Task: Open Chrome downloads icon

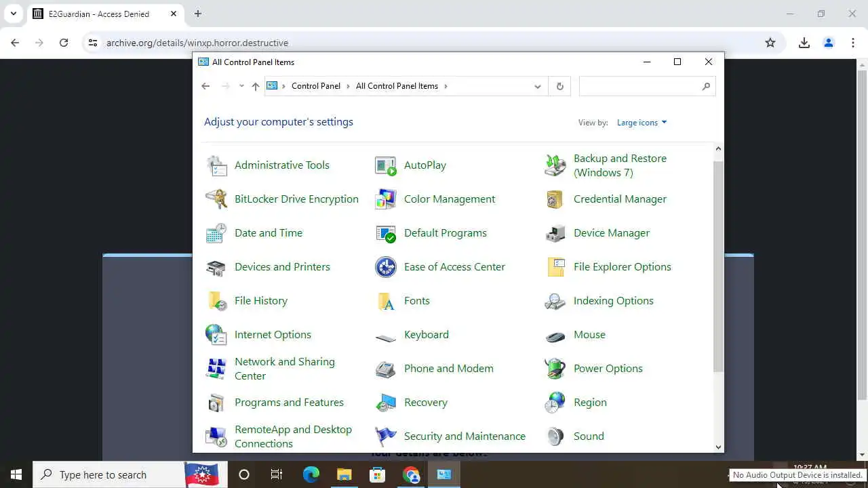Action: pyautogui.click(x=804, y=43)
